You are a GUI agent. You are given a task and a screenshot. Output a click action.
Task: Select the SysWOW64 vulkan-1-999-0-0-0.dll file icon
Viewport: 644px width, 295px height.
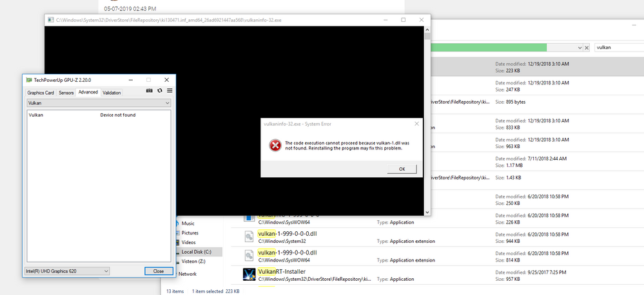[249, 256]
